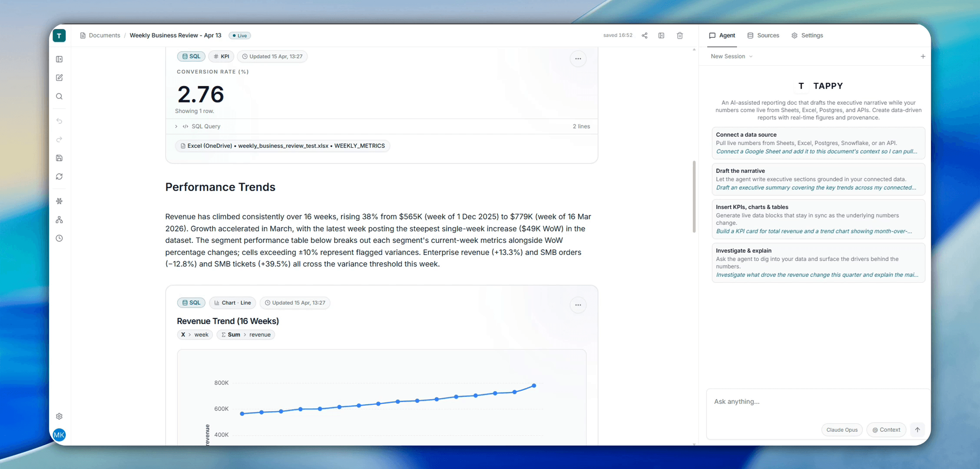Image resolution: width=980 pixels, height=469 pixels.
Task: Click the document title Weekly Business Review
Action: 175,36
